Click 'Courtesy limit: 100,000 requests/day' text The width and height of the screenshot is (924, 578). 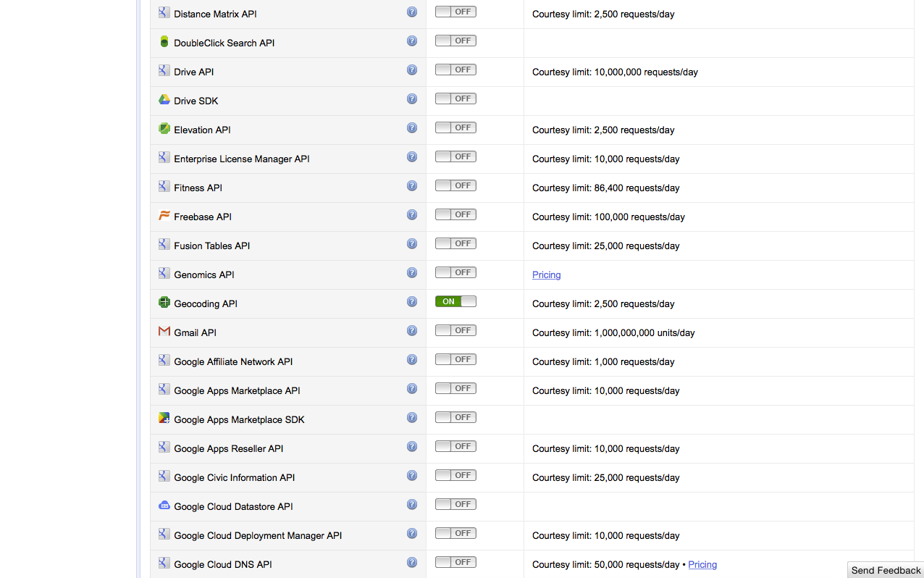[x=608, y=217]
